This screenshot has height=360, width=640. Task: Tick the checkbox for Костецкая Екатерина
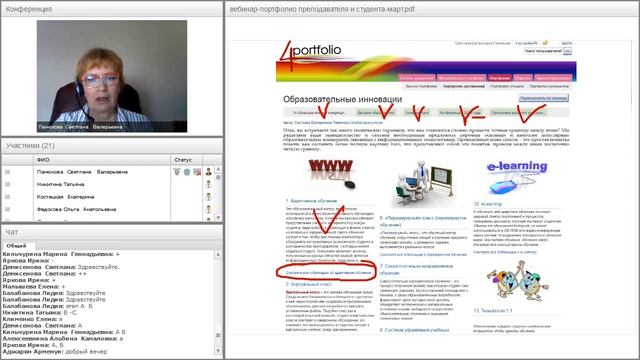tap(7, 197)
